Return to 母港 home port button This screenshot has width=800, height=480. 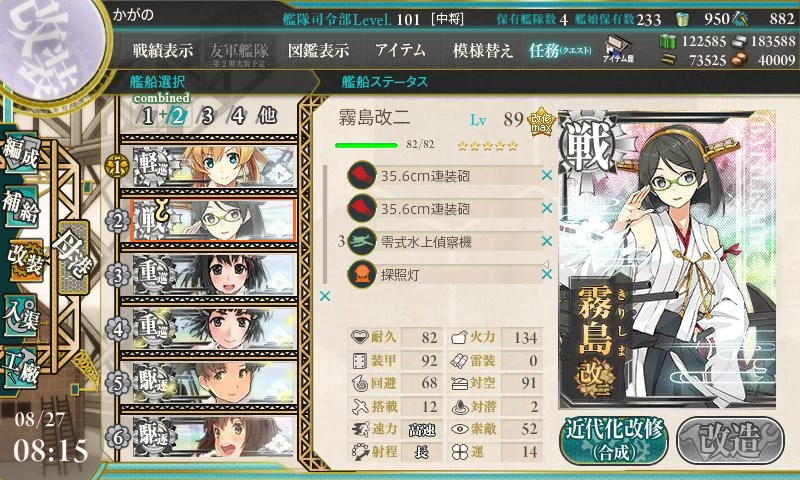(x=74, y=258)
